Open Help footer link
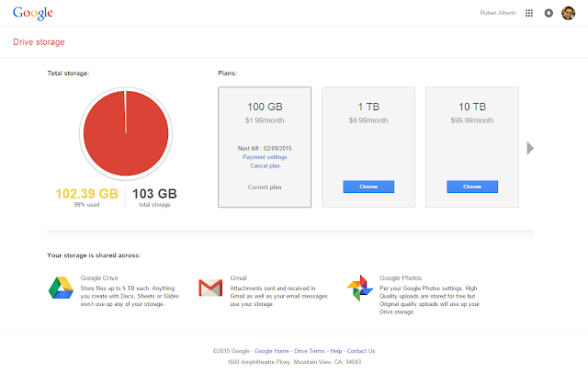Image resolution: width=588 pixels, height=374 pixels. tap(336, 351)
